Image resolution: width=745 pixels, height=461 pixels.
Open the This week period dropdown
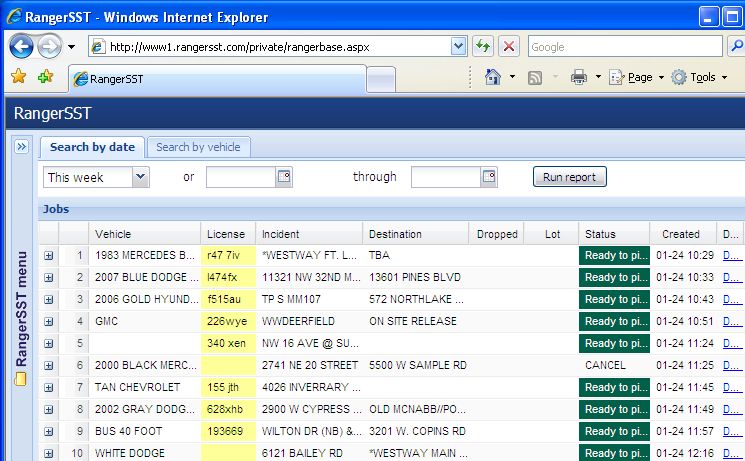140,177
